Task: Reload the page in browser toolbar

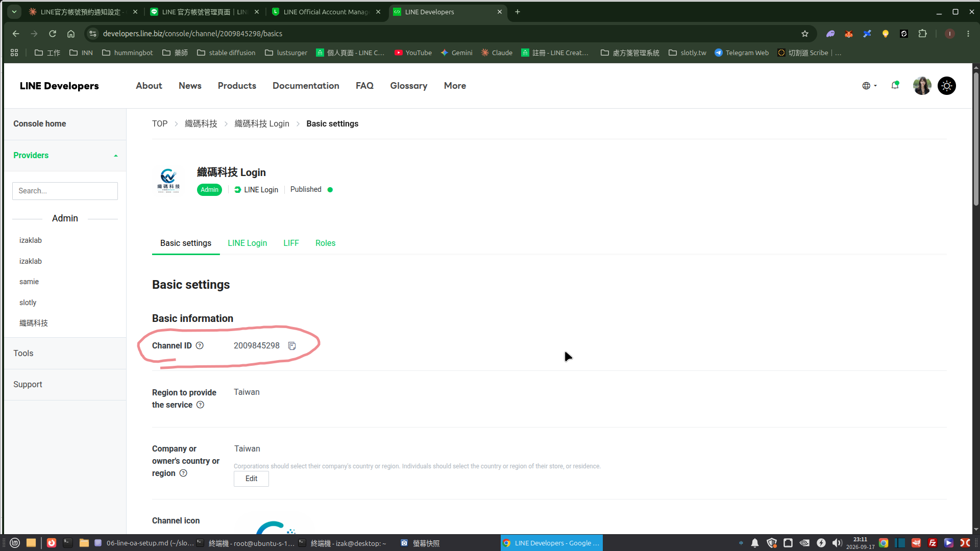Action: [x=53, y=34]
